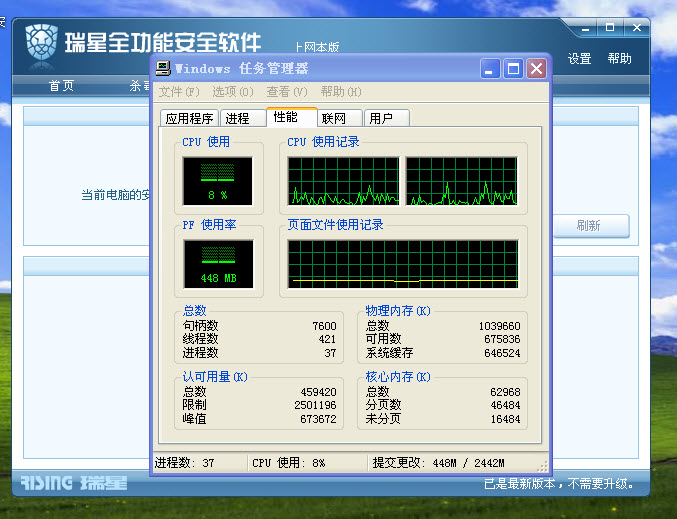
Task: Click the 峰值 value 673672
Action: [318, 419]
